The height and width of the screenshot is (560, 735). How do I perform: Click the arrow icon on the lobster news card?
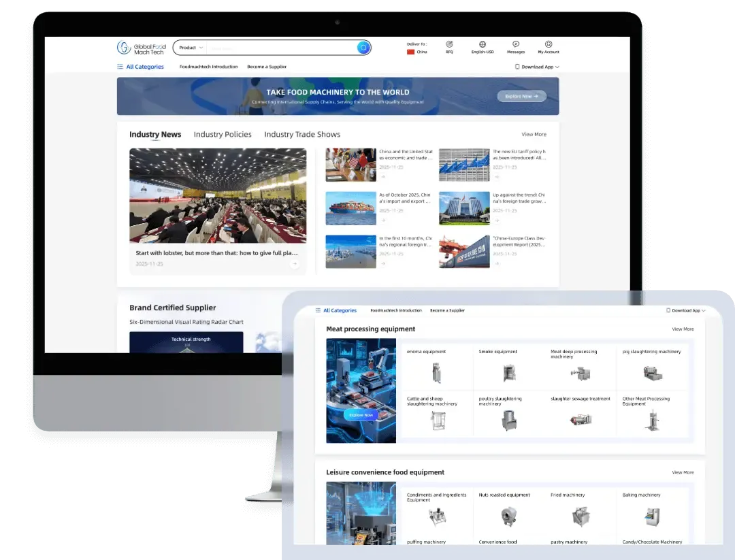point(295,264)
